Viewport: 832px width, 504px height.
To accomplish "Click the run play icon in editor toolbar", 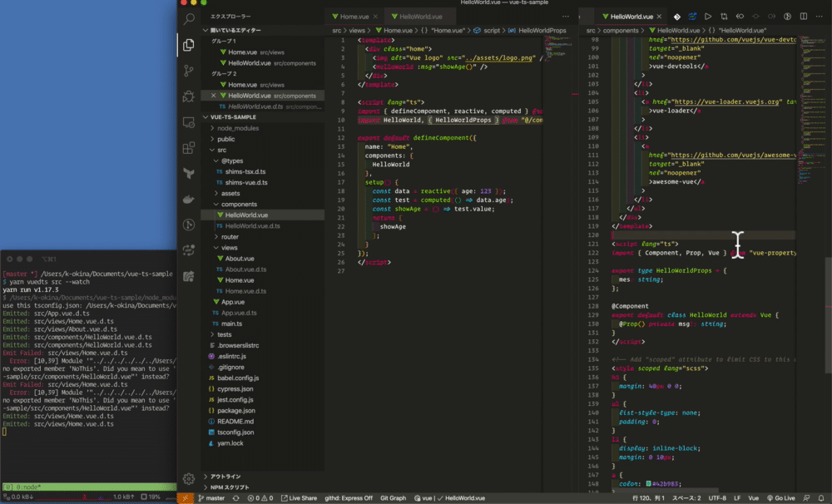I will (x=708, y=17).
